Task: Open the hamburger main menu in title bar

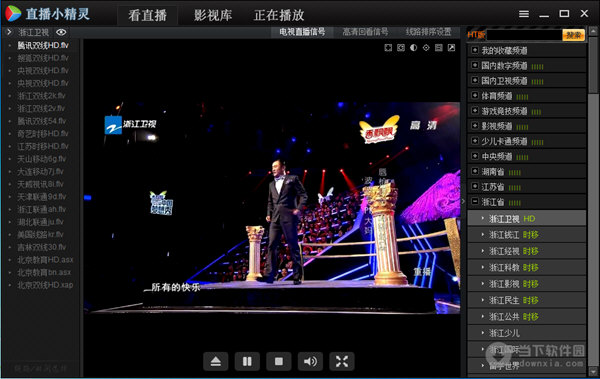Action: pos(524,14)
